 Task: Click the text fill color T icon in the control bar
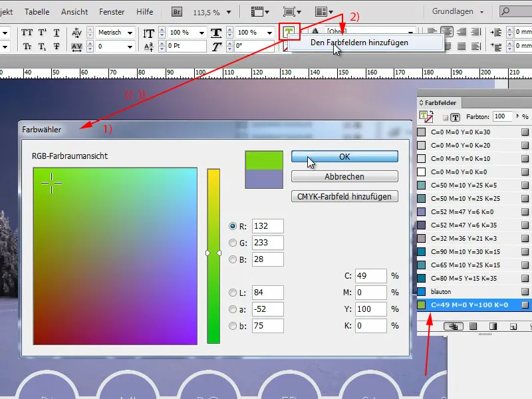point(289,32)
